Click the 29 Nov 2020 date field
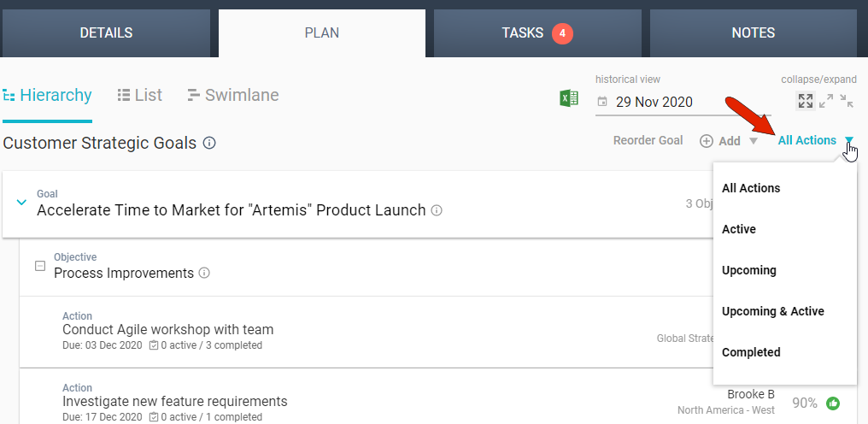Viewport: 868px width, 424px height. (654, 102)
